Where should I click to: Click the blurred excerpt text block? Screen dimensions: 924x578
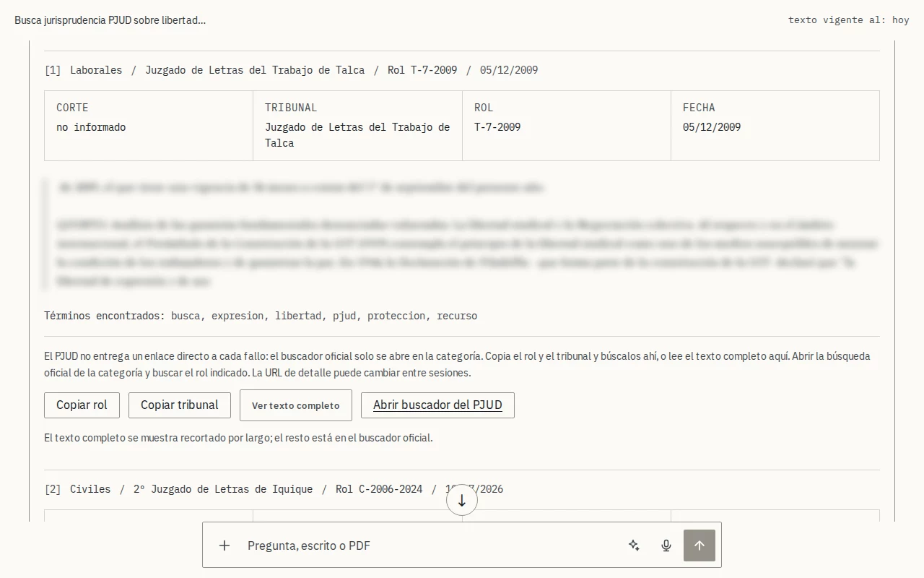462,235
